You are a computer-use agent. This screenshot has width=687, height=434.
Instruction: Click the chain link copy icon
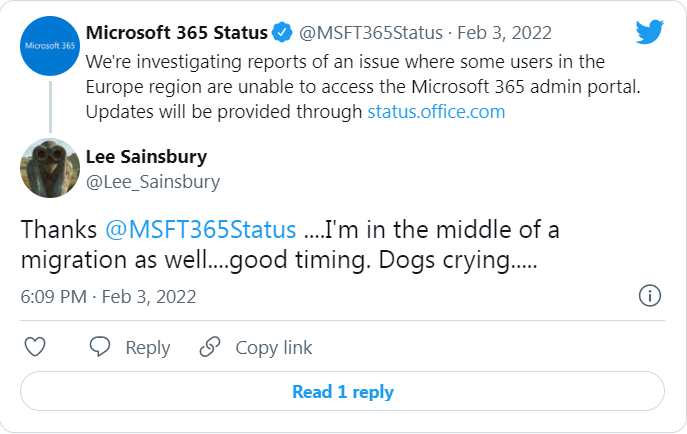coord(210,347)
